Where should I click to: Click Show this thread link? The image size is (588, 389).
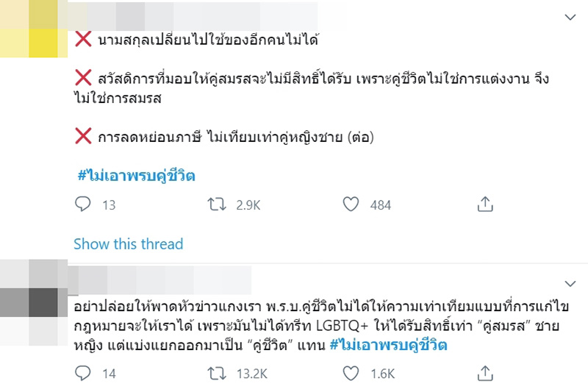[128, 244]
